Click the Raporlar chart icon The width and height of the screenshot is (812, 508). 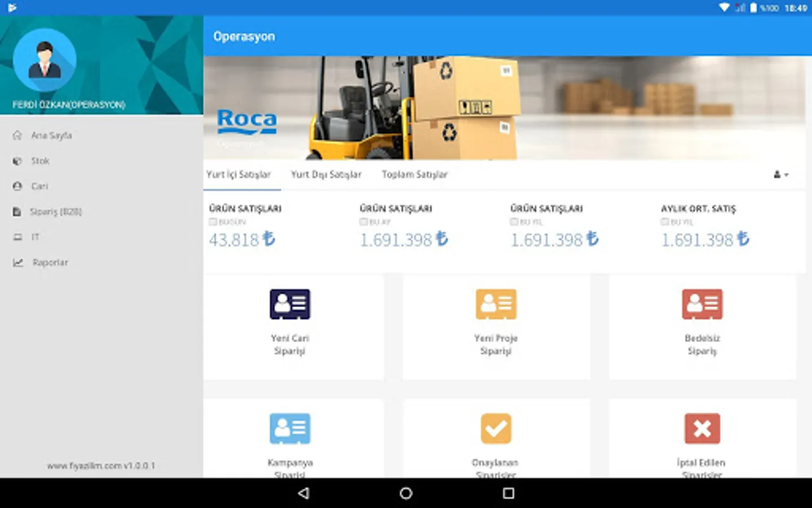pyautogui.click(x=18, y=262)
